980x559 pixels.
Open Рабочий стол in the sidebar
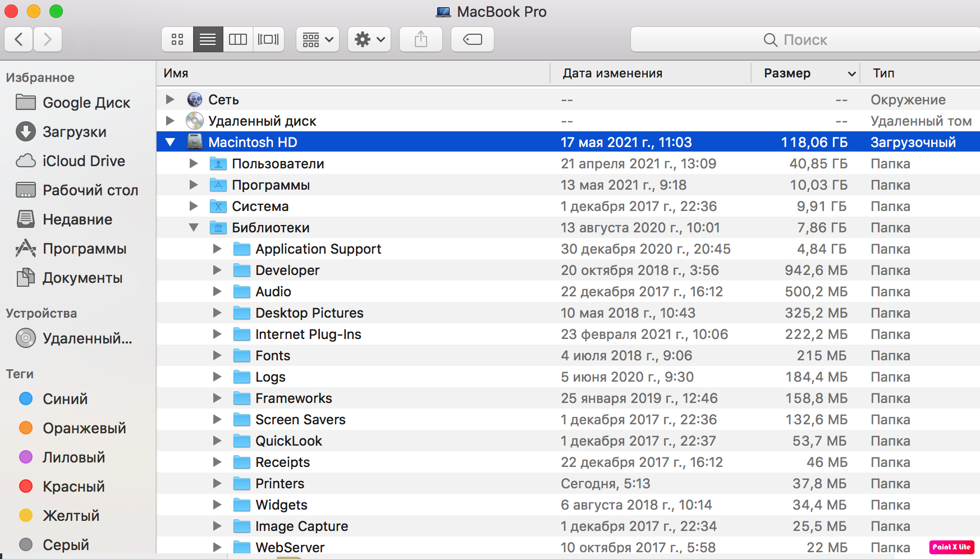(x=77, y=190)
